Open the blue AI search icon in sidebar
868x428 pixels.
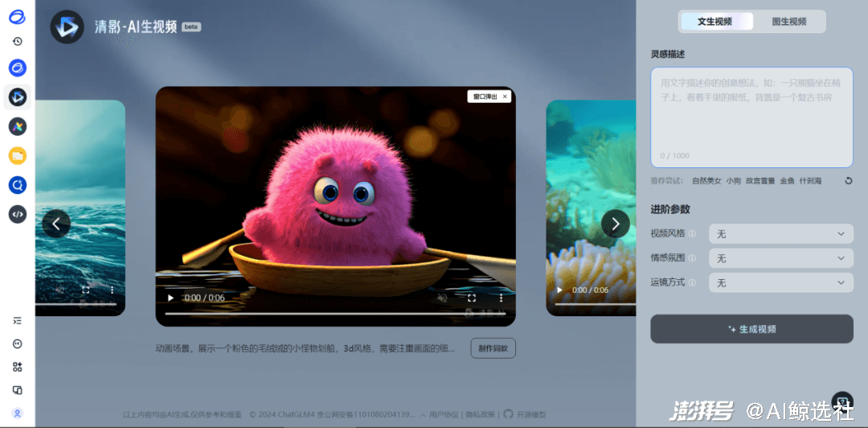pyautogui.click(x=17, y=184)
